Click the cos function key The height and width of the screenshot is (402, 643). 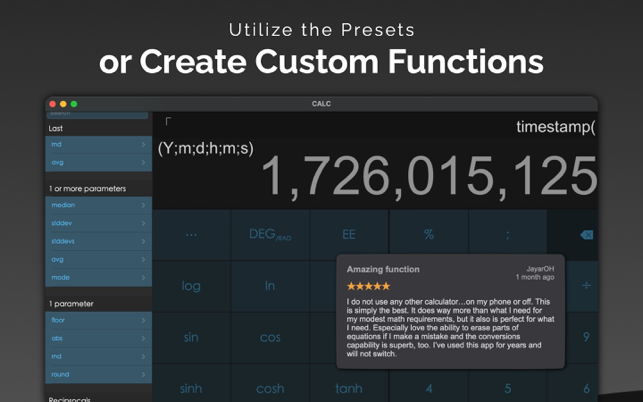tap(270, 337)
